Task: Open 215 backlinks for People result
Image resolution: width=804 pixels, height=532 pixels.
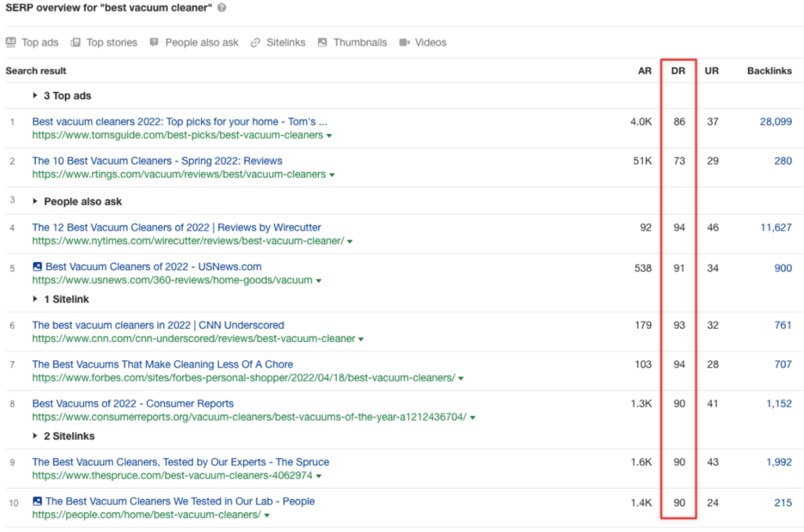Action: (783, 503)
